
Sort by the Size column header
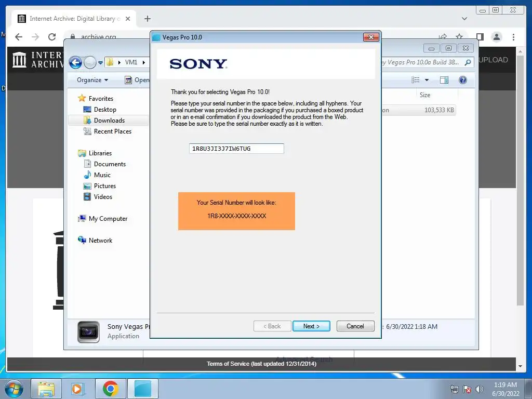pos(425,95)
